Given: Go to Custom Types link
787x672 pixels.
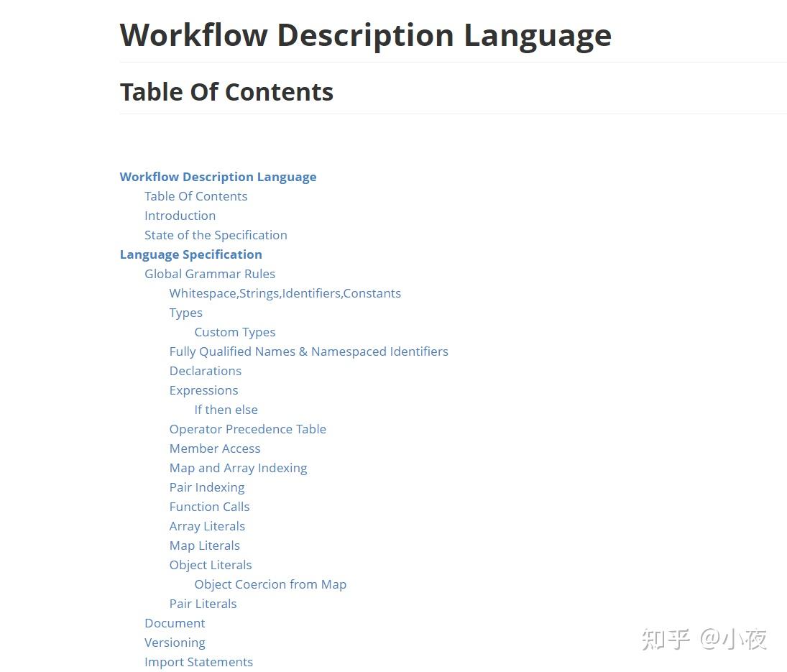Looking at the screenshot, I should coord(235,333).
